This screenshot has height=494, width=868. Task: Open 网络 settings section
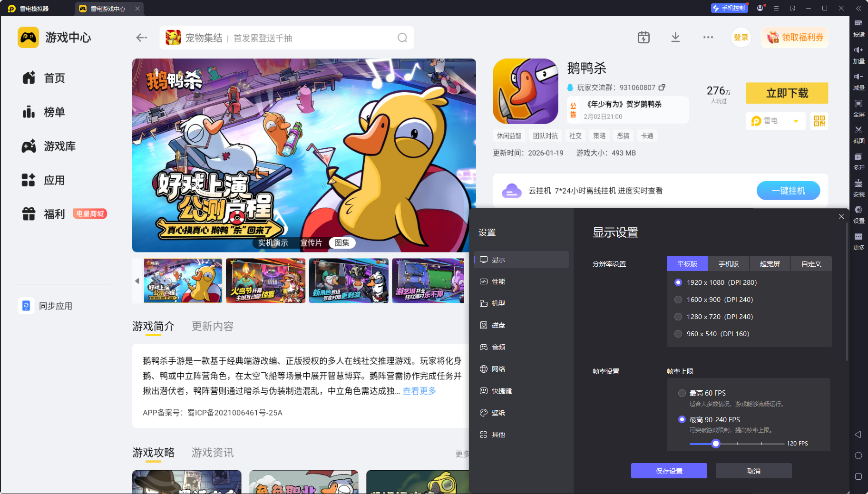tap(521, 369)
